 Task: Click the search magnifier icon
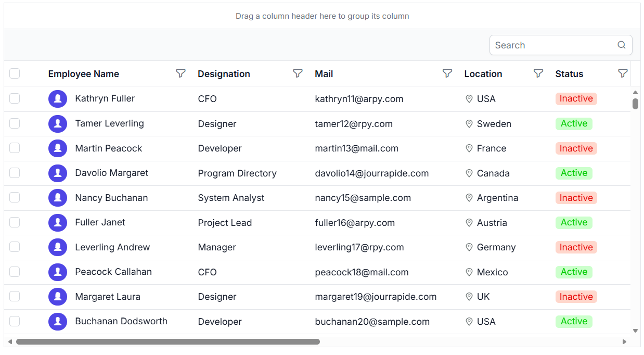click(621, 45)
